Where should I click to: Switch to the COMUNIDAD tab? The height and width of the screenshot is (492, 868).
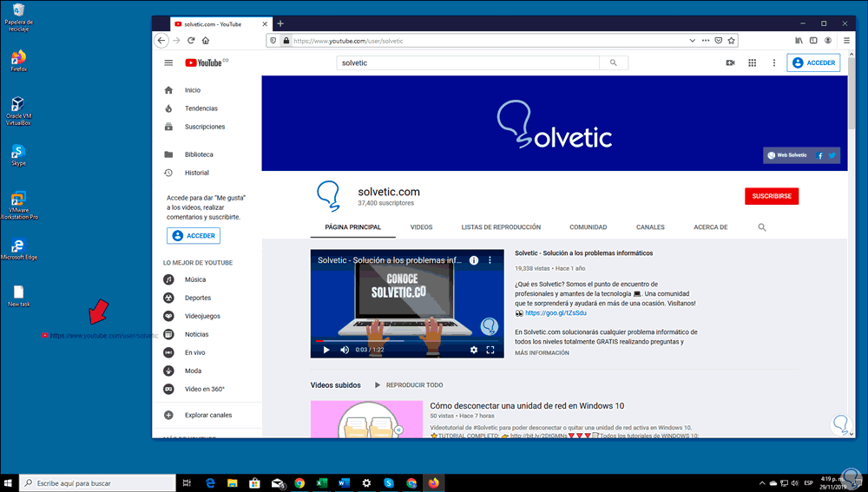(588, 227)
